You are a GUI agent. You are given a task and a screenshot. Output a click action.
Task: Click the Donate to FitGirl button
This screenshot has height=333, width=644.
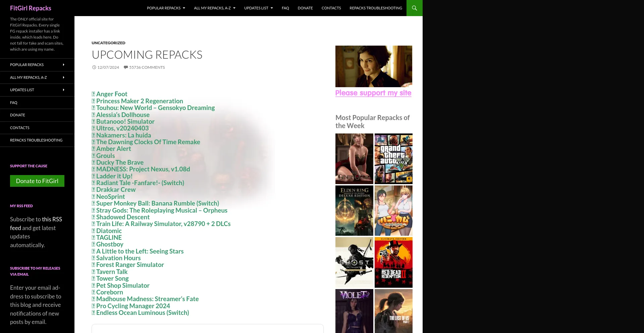pyautogui.click(x=37, y=181)
